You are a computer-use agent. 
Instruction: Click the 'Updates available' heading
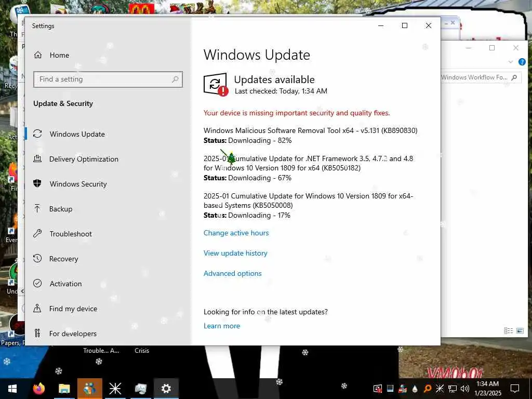click(274, 79)
